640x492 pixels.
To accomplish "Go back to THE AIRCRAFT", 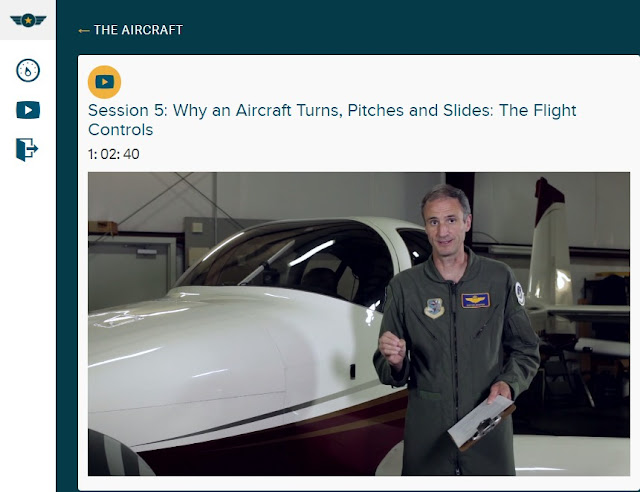I will pyautogui.click(x=138, y=30).
